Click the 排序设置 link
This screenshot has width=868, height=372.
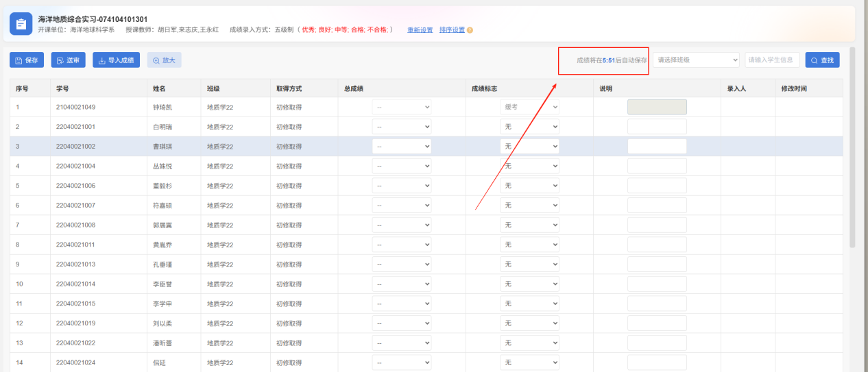tap(452, 30)
